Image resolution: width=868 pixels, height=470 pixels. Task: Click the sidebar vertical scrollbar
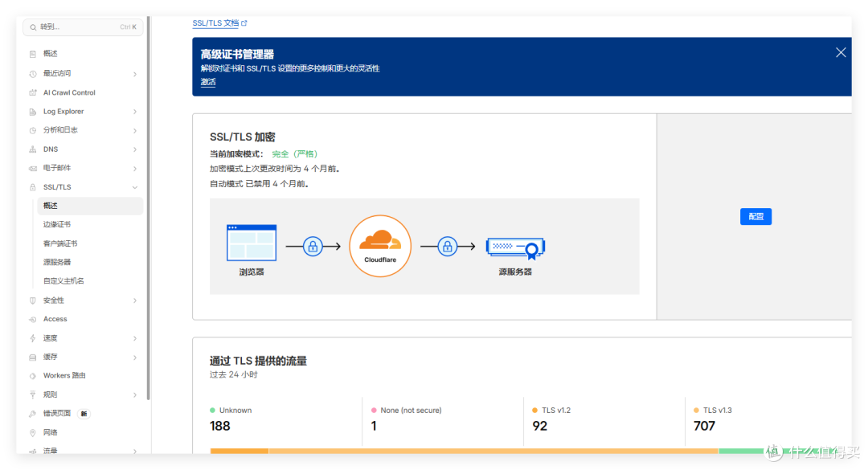click(x=149, y=207)
